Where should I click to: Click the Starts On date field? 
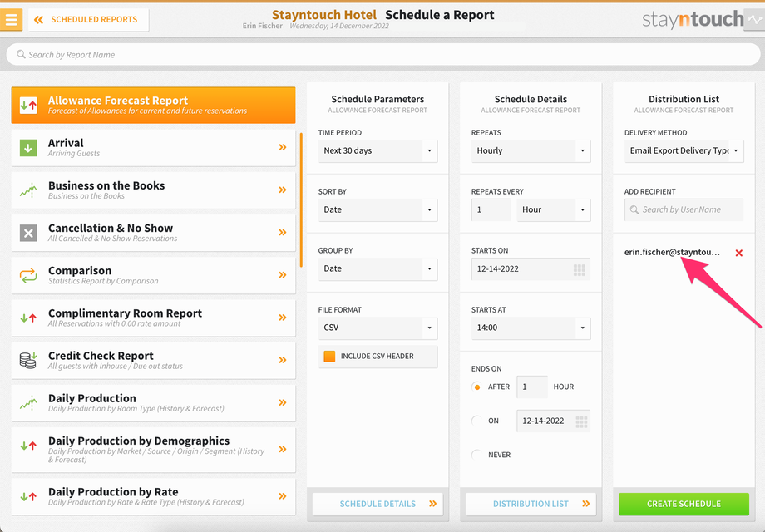click(531, 269)
